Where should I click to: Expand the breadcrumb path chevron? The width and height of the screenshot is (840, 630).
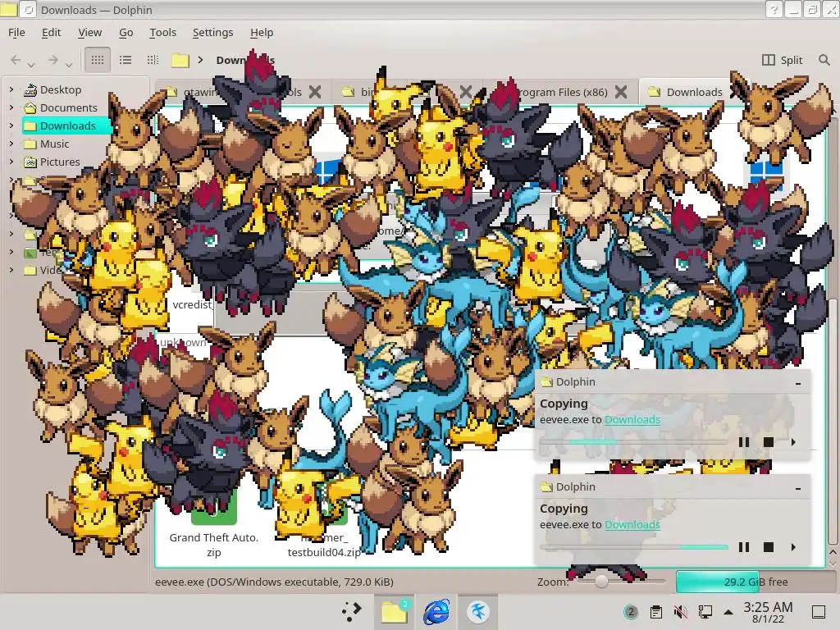pos(200,60)
